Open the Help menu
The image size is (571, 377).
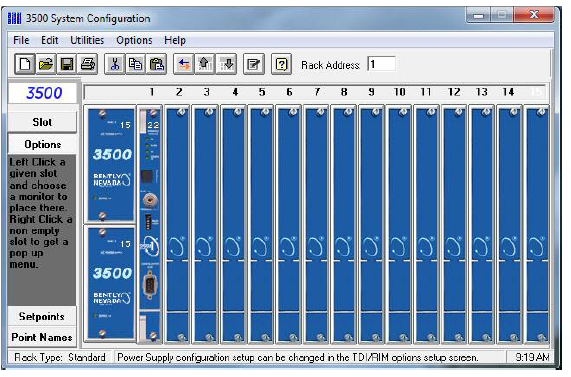pos(175,40)
